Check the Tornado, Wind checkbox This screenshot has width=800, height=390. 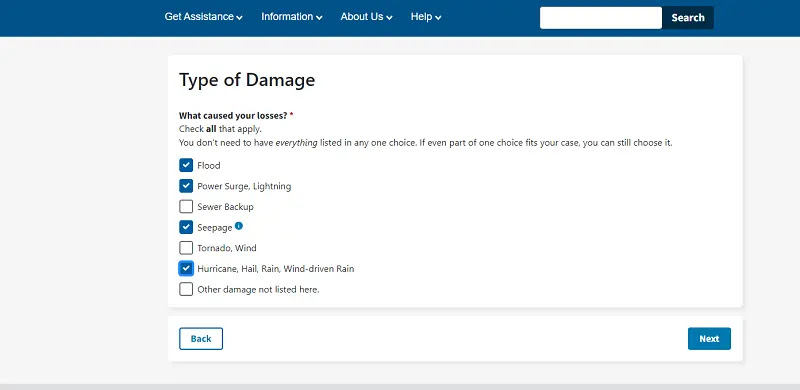pyautogui.click(x=186, y=248)
